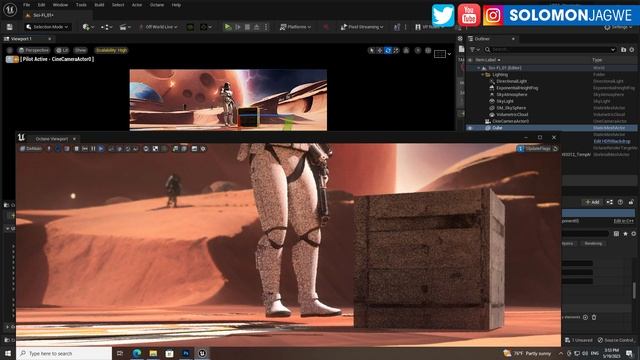
Task: Open the Cinematics clapperboard dropdown
Action: pyautogui.click(x=125, y=27)
